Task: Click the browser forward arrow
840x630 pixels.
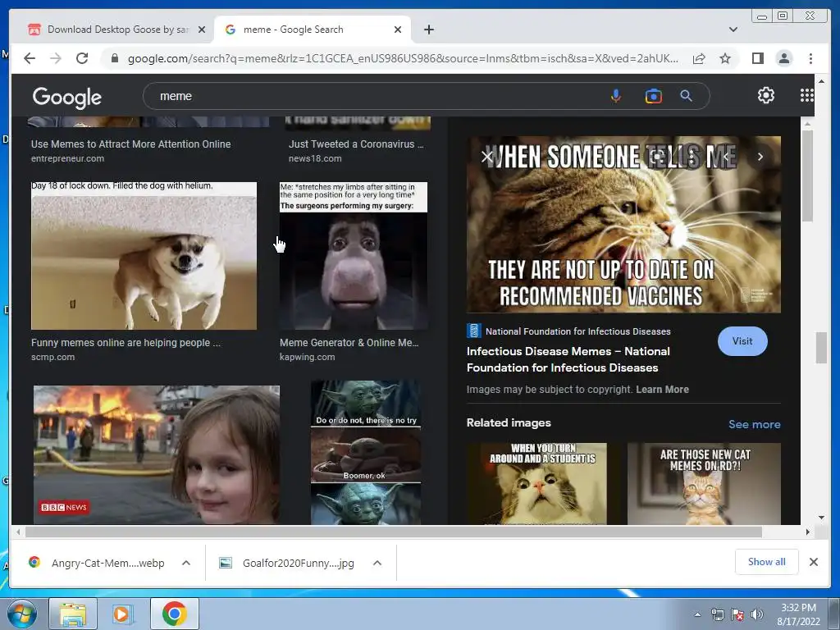Action: pyautogui.click(x=56, y=58)
